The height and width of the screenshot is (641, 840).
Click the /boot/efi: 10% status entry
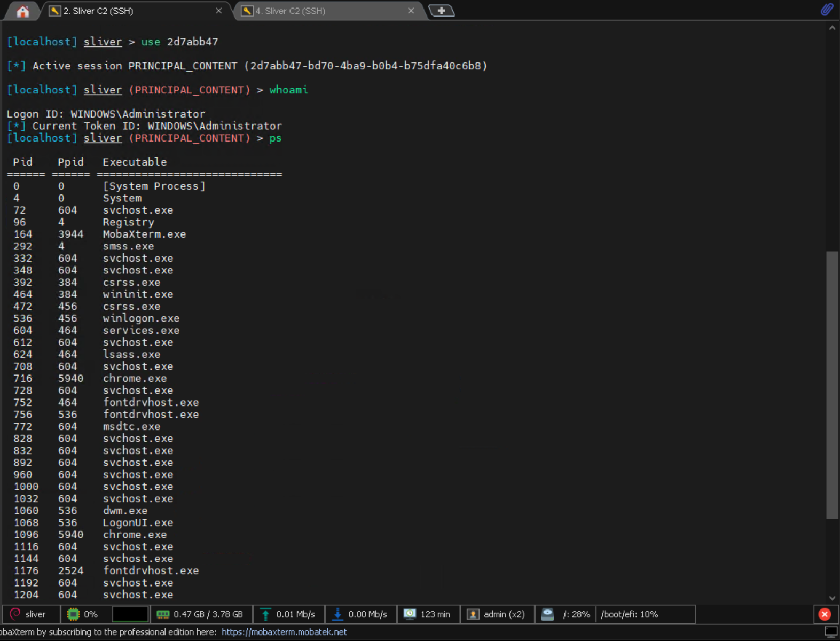(x=630, y=614)
